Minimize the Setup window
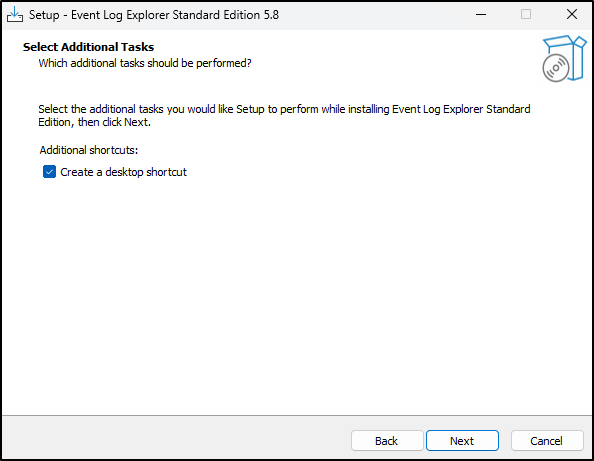The height and width of the screenshot is (461, 594). [x=481, y=15]
